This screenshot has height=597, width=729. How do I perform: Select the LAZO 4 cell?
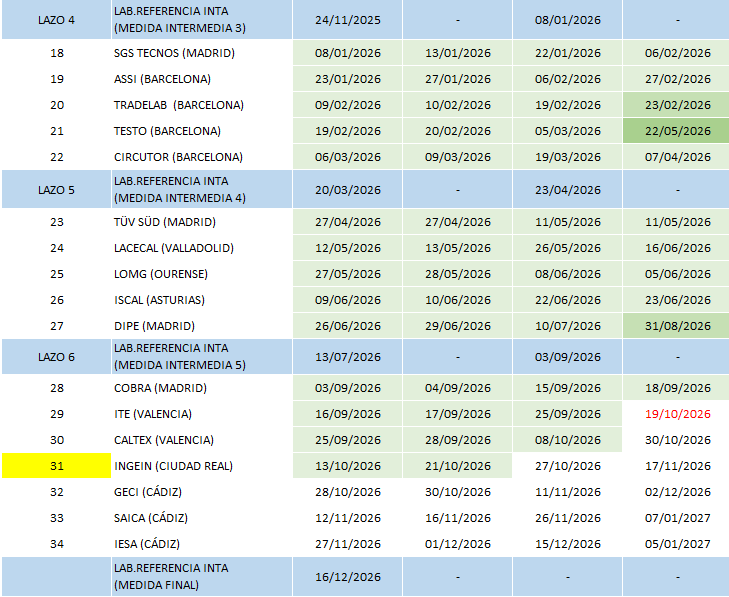click(56, 20)
